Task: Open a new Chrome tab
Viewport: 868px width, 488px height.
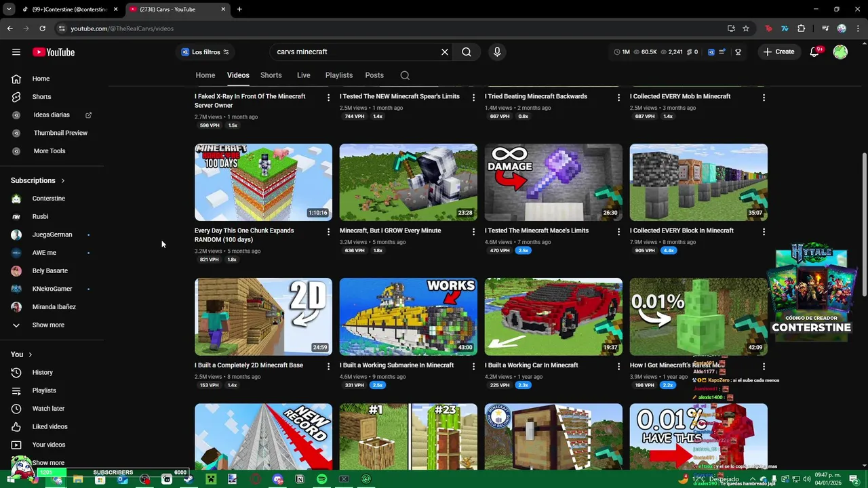Action: click(x=239, y=9)
